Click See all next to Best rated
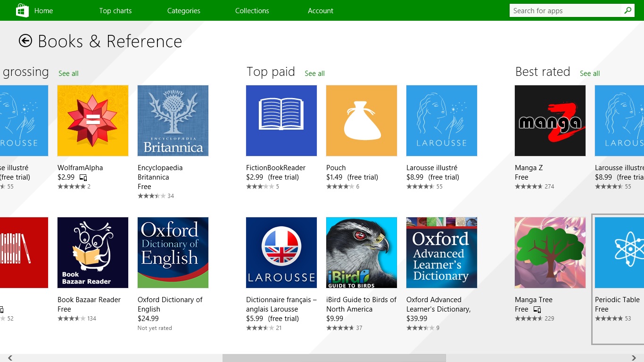The image size is (644, 362). (x=590, y=74)
